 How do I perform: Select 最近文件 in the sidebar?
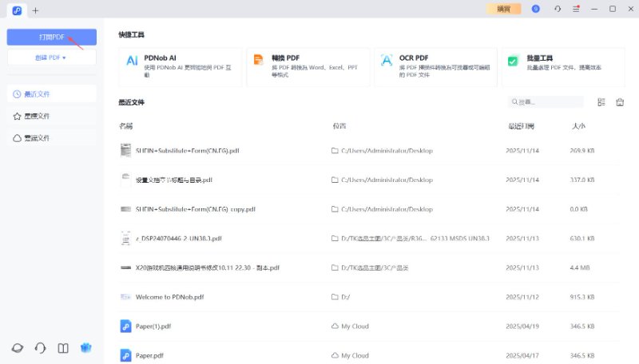(52, 94)
